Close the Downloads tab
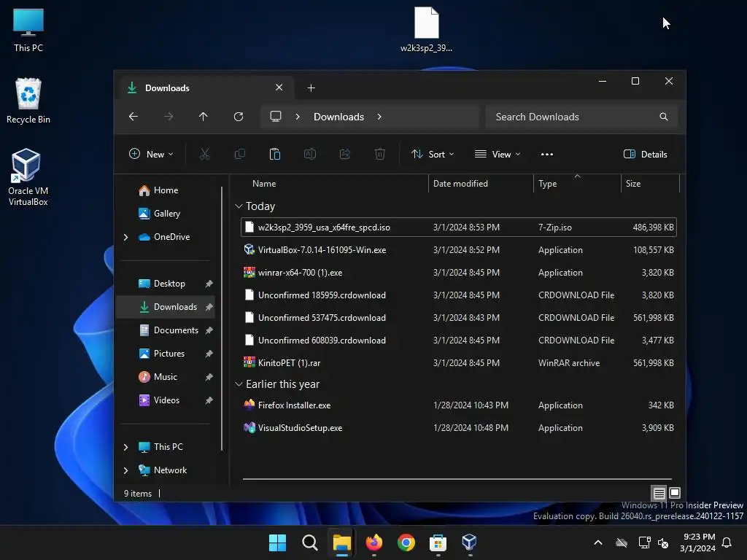 click(x=279, y=87)
